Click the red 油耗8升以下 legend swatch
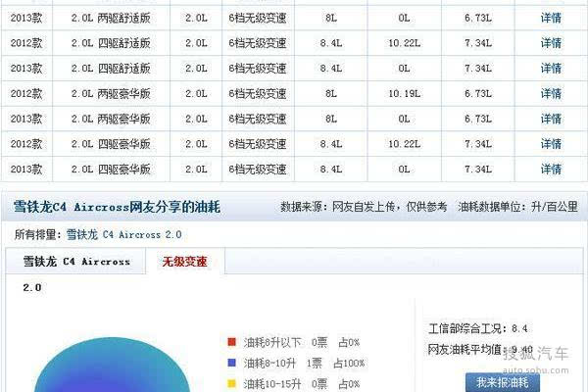Screen dimensions: 588x392 point(231,343)
